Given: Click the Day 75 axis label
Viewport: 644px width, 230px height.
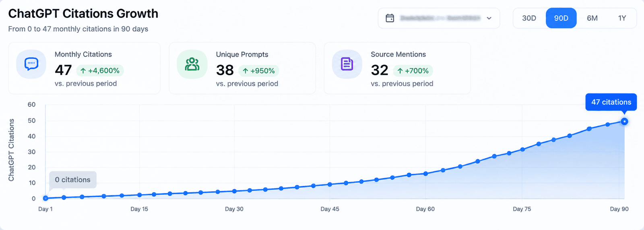Looking at the screenshot, I should [x=522, y=209].
